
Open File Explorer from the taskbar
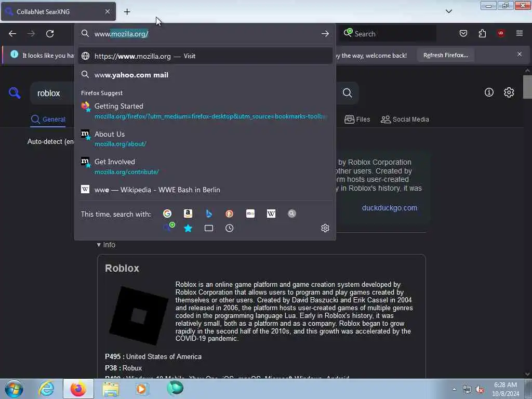pos(111,389)
